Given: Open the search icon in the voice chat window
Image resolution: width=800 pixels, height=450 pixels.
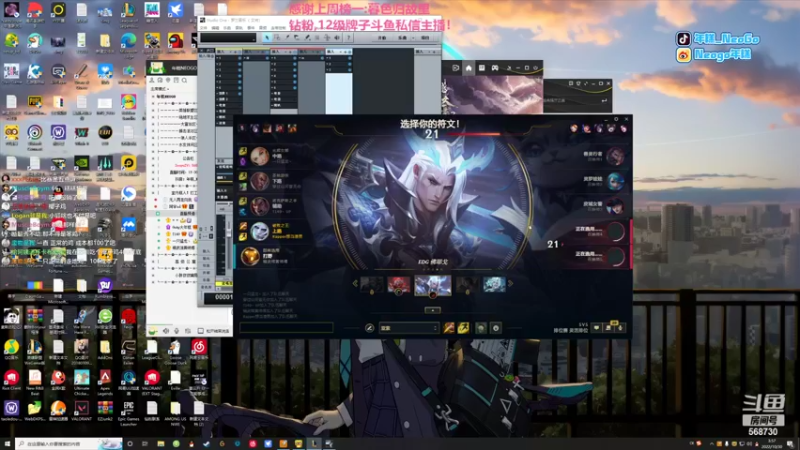Looking at the screenshot, I should click(x=184, y=81).
